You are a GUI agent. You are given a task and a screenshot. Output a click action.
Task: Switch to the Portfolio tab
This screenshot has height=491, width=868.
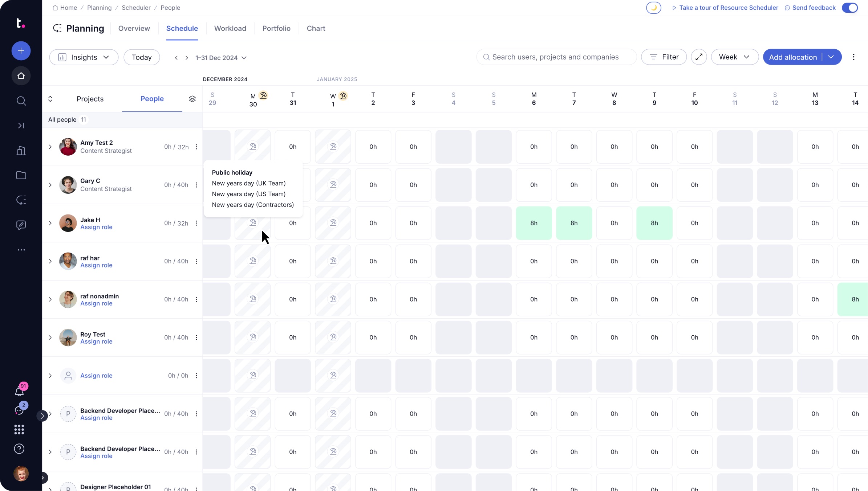pos(276,28)
